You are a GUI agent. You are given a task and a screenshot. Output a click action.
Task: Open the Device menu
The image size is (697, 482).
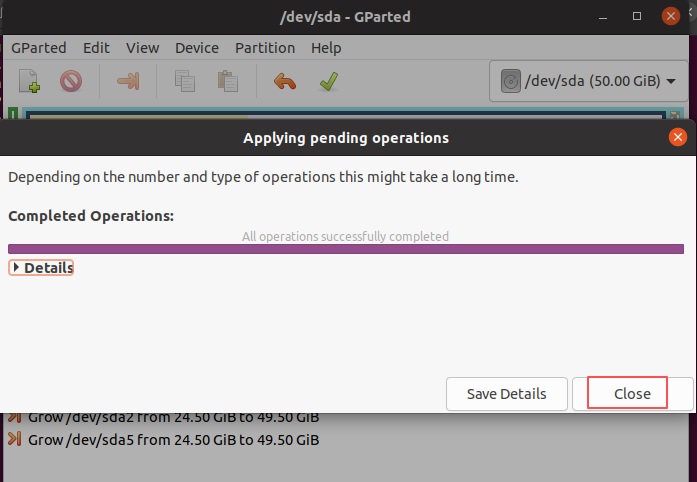pyautogui.click(x=197, y=48)
